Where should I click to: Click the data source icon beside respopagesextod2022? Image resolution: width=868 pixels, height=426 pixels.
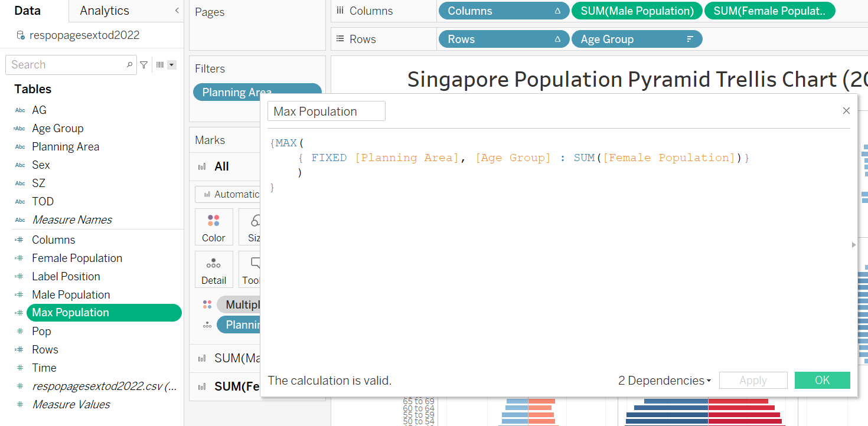coord(21,35)
